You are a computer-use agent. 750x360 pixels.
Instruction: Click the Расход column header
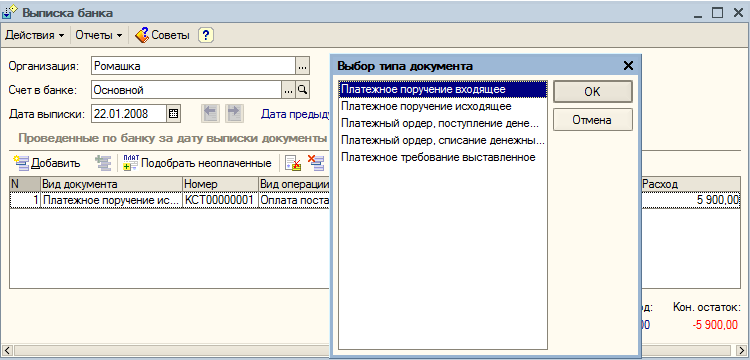[x=690, y=184]
